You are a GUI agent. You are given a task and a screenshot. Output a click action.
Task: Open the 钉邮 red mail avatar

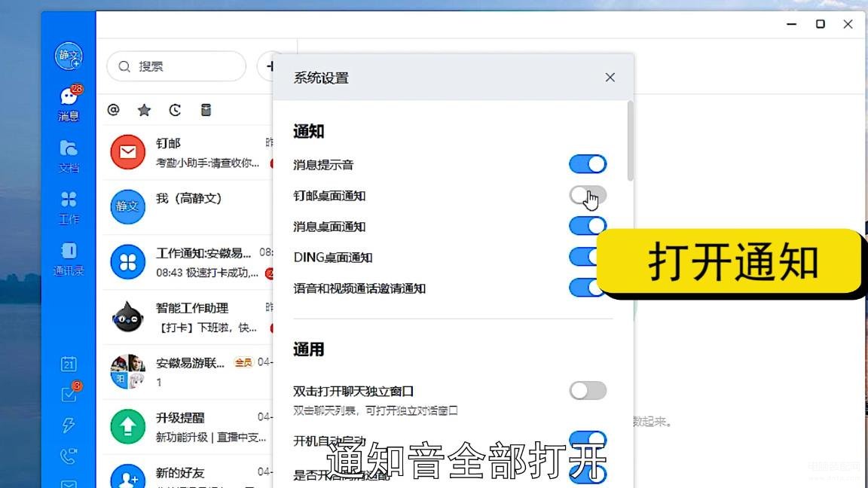(127, 152)
